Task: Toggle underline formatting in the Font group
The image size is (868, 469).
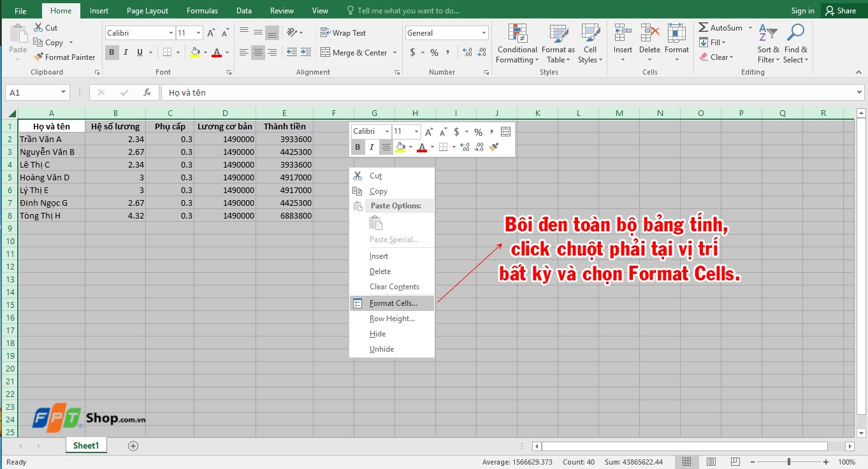Action: (x=139, y=52)
